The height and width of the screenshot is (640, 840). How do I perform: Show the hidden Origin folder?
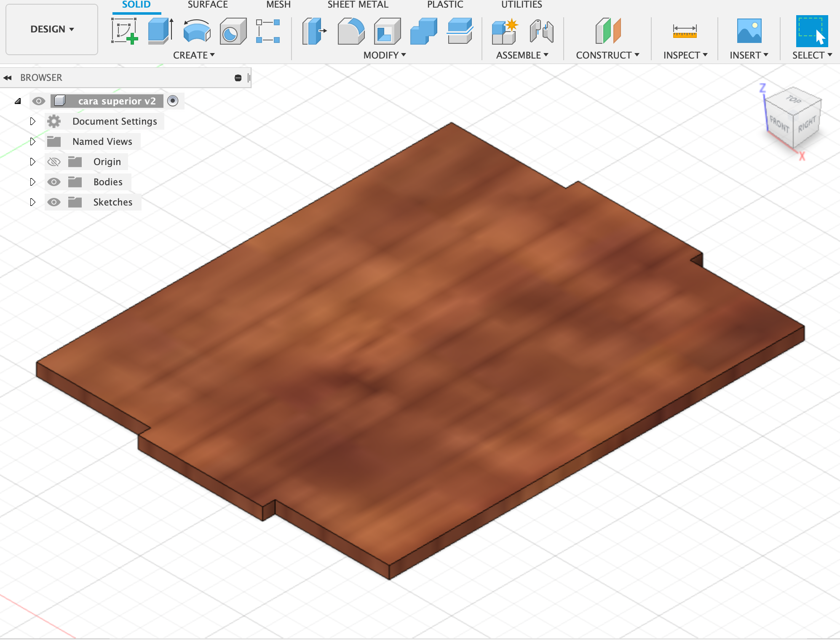click(x=54, y=162)
